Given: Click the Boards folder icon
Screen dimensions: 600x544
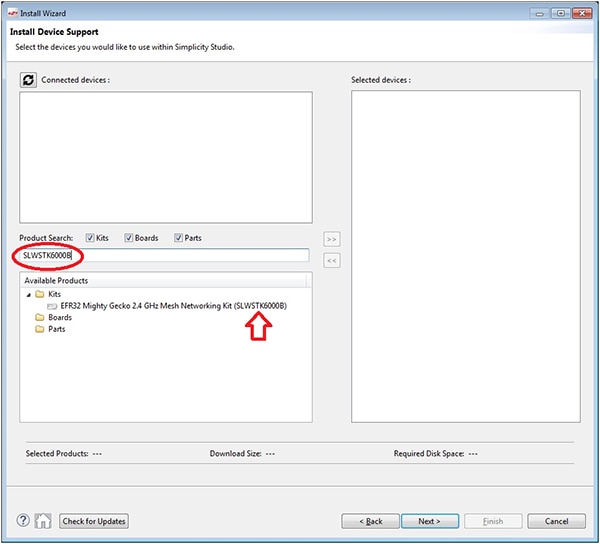Looking at the screenshot, I should [40, 317].
